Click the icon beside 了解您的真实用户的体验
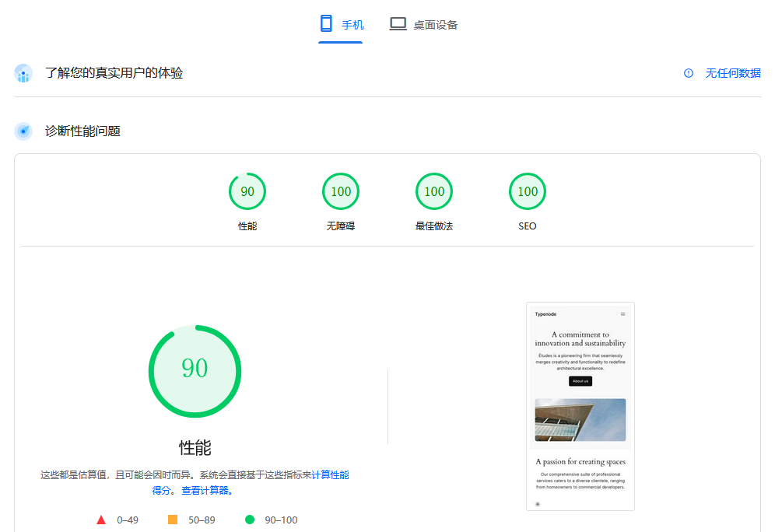This screenshot has width=775, height=532. 23,74
